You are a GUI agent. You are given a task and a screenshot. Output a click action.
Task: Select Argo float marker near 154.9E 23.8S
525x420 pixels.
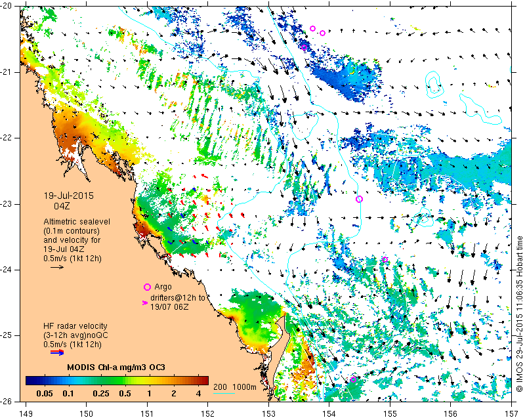point(385,260)
